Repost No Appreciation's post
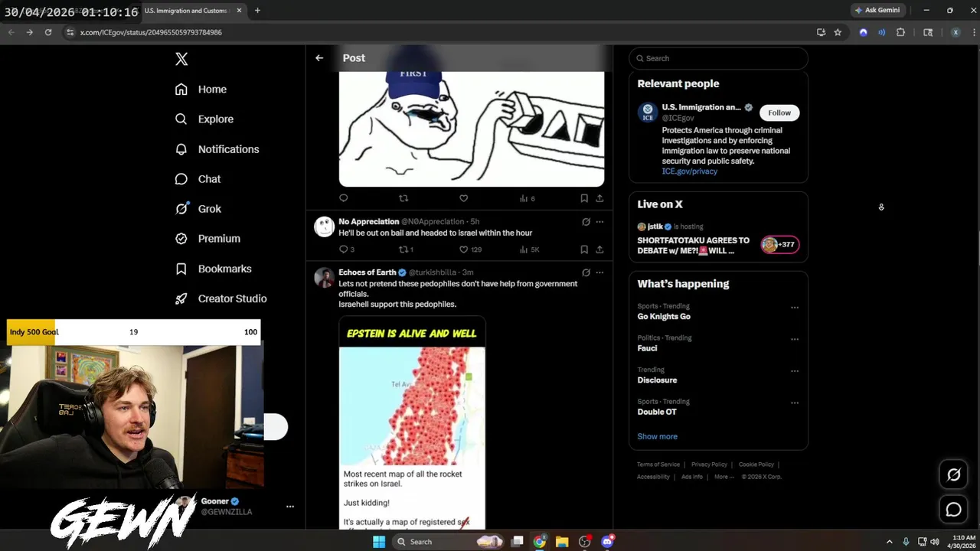Screen dimensions: 980x551 click(406, 249)
